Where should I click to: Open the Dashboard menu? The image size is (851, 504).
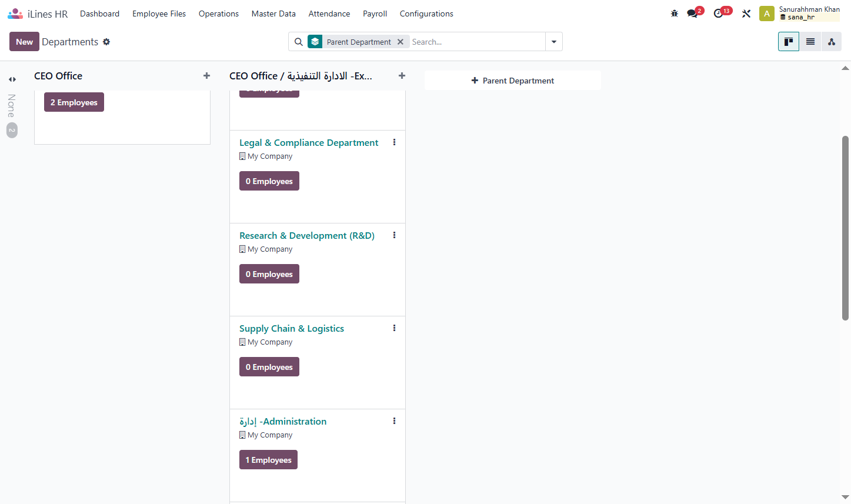coord(99,14)
